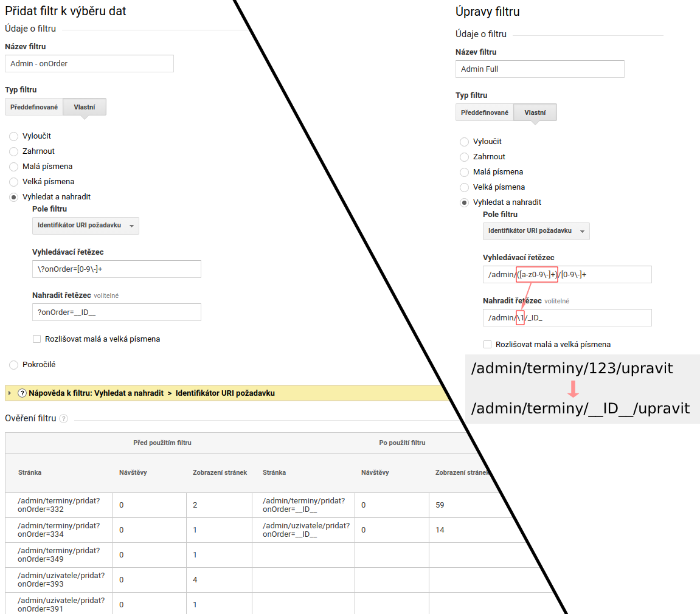Click filtered result /admin/terminy/pridat?onOrder=__ID__
700x614 pixels.
tap(303, 505)
